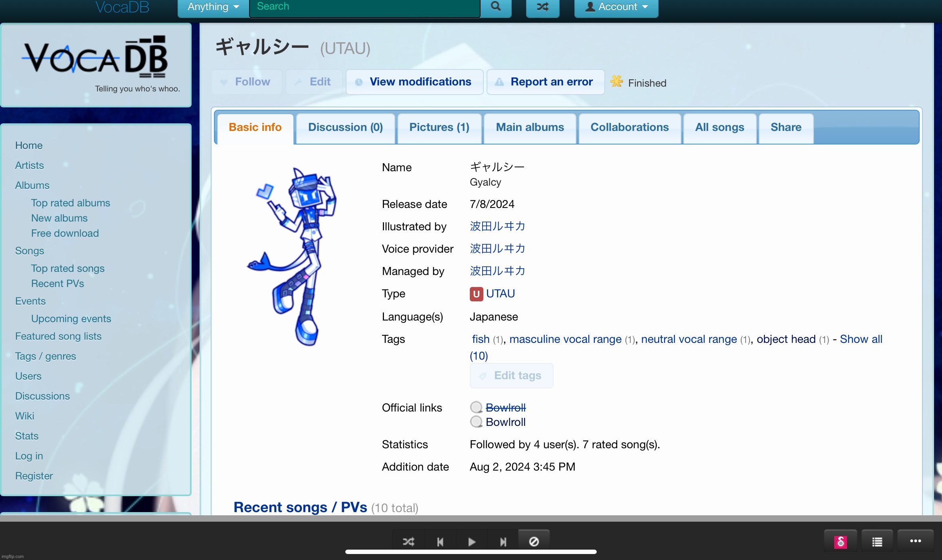Screen dimensions: 942x560
Task: Open Artists in the sidebar
Action: (30, 165)
